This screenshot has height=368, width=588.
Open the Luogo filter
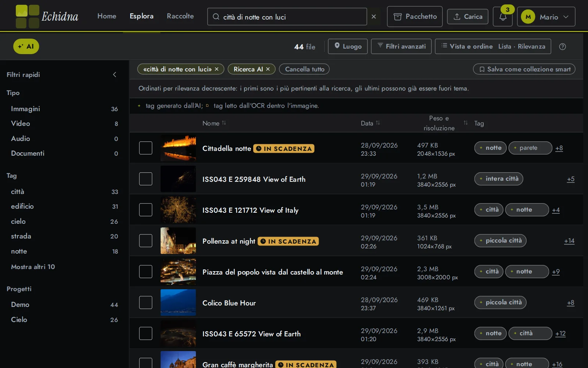pyautogui.click(x=348, y=46)
